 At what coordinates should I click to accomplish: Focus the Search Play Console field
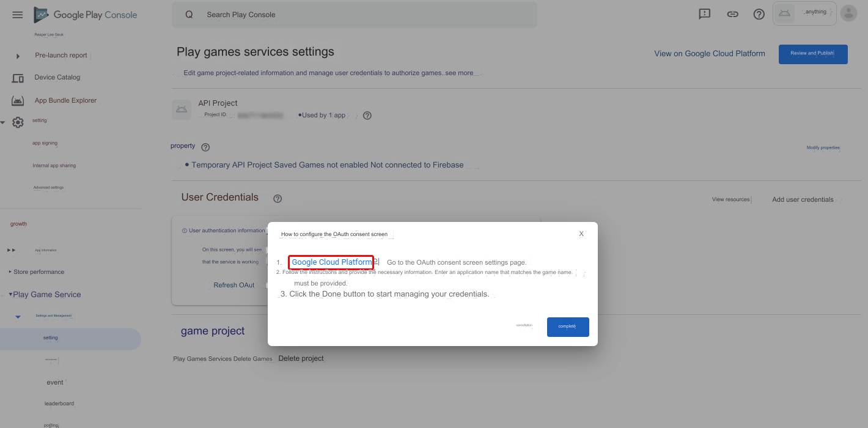[355, 15]
